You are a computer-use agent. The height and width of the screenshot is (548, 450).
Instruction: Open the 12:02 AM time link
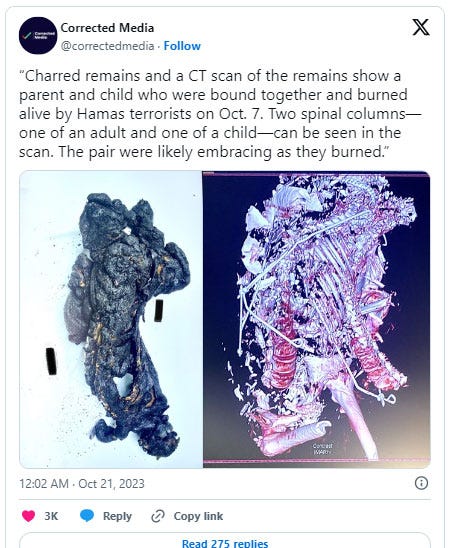(44, 483)
